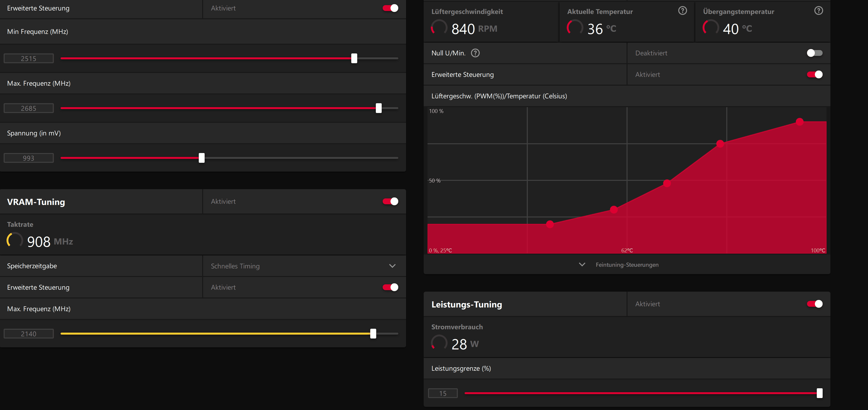The width and height of the screenshot is (868, 410).
Task: Click the fan curve point near 75 %
Action: (720, 144)
